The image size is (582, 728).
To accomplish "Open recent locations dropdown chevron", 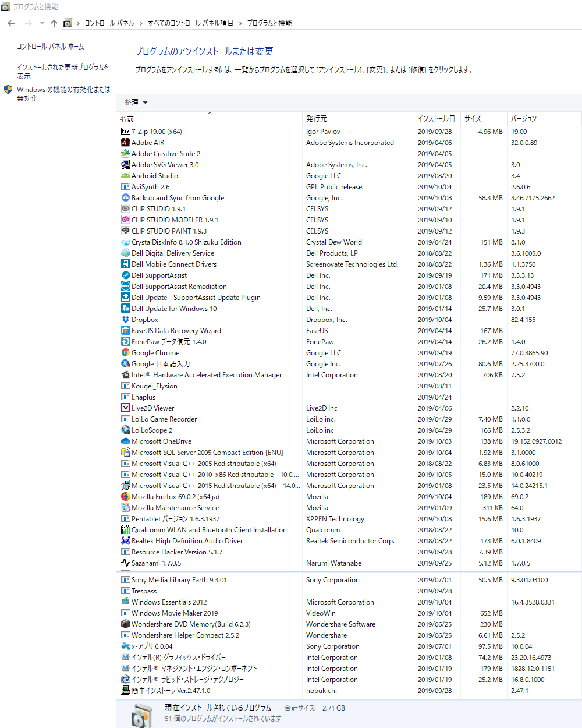I will (x=42, y=23).
